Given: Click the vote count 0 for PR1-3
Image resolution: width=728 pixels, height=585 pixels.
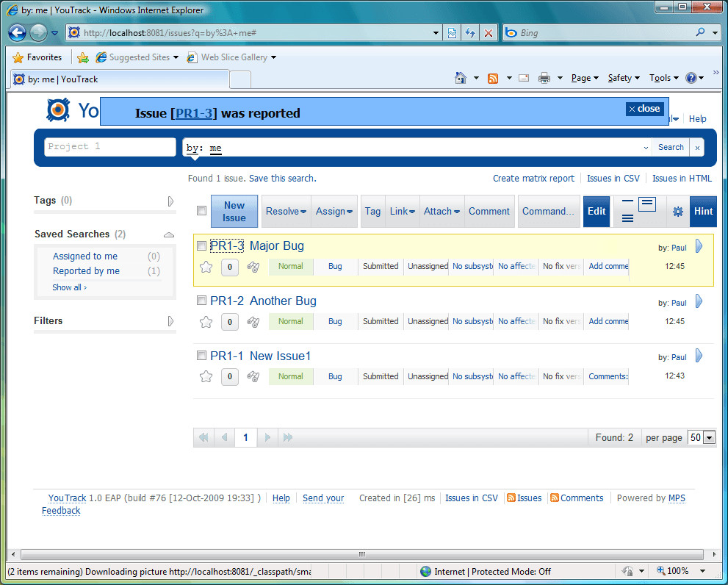Looking at the screenshot, I should coord(230,268).
